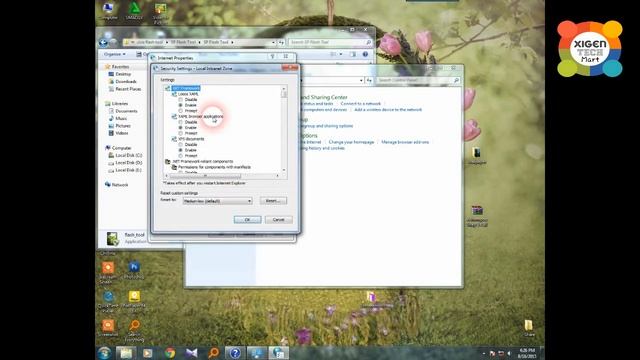Select Disable under XAML browser applications
This screenshot has width=640, height=360.
[x=180, y=122]
